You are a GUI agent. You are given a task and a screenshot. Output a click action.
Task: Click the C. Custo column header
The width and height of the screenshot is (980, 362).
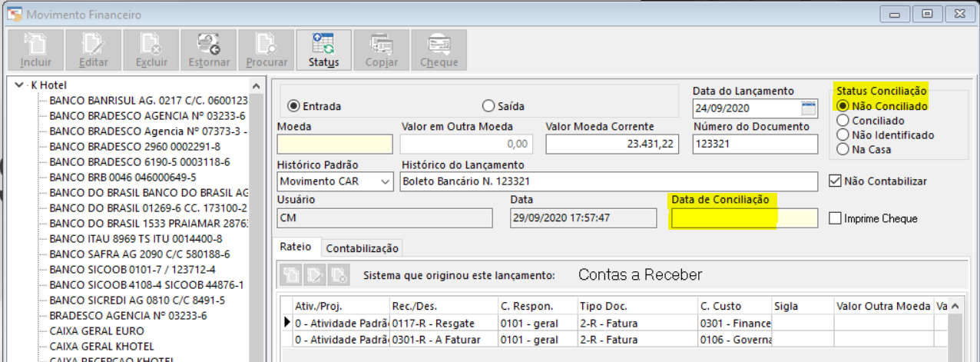[x=734, y=306]
